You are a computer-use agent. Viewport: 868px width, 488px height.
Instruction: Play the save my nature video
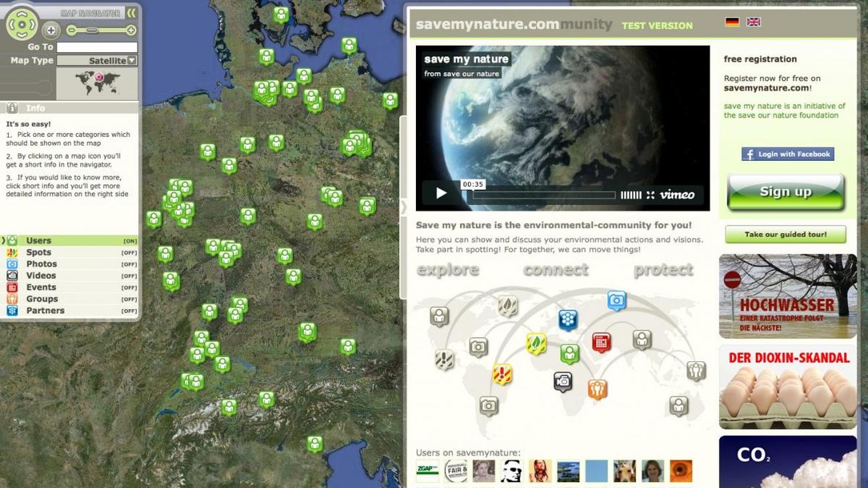(441, 194)
